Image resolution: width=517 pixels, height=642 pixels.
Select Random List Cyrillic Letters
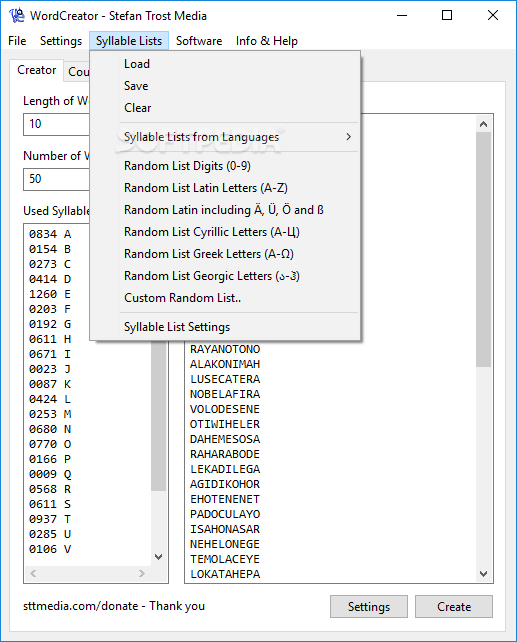(x=225, y=232)
